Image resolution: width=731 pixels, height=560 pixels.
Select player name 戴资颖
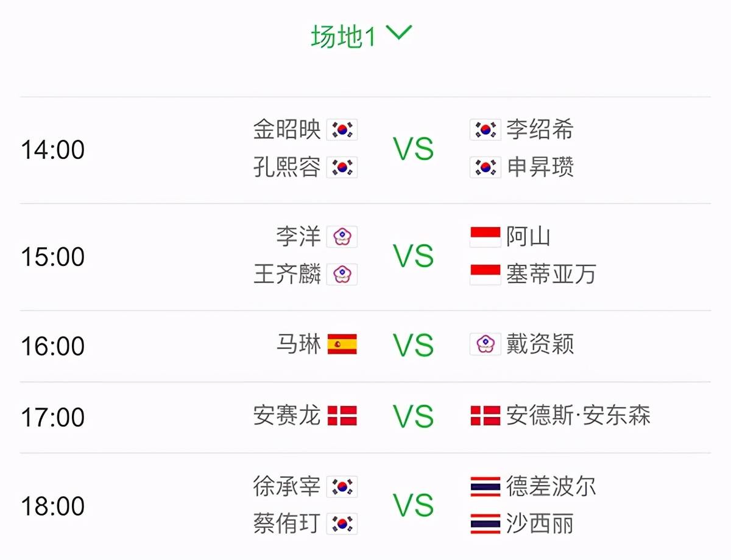(x=540, y=345)
